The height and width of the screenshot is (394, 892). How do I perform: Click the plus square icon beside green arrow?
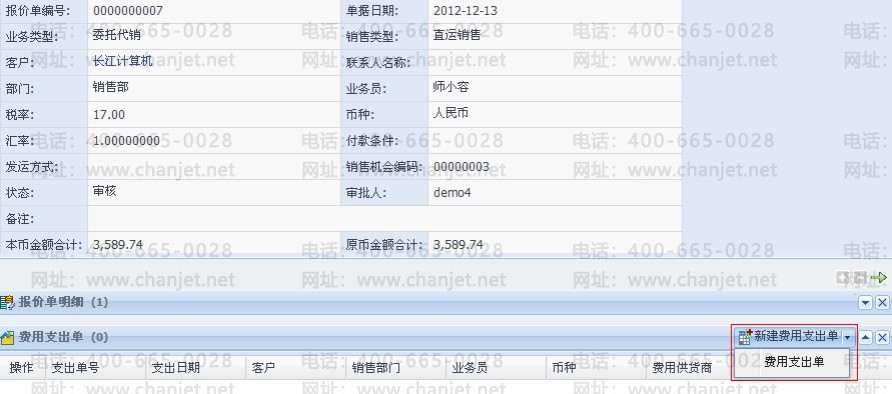pos(843,277)
